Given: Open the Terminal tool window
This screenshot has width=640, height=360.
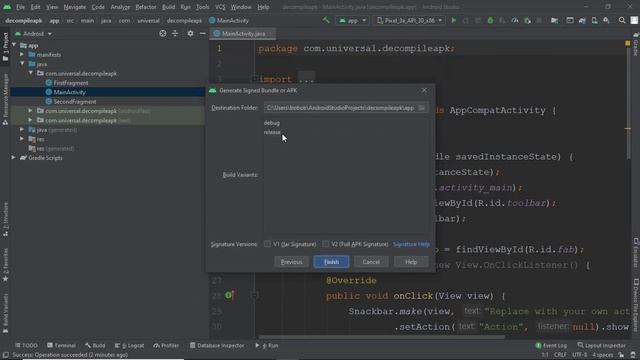Looking at the screenshot, I should 61,345.
